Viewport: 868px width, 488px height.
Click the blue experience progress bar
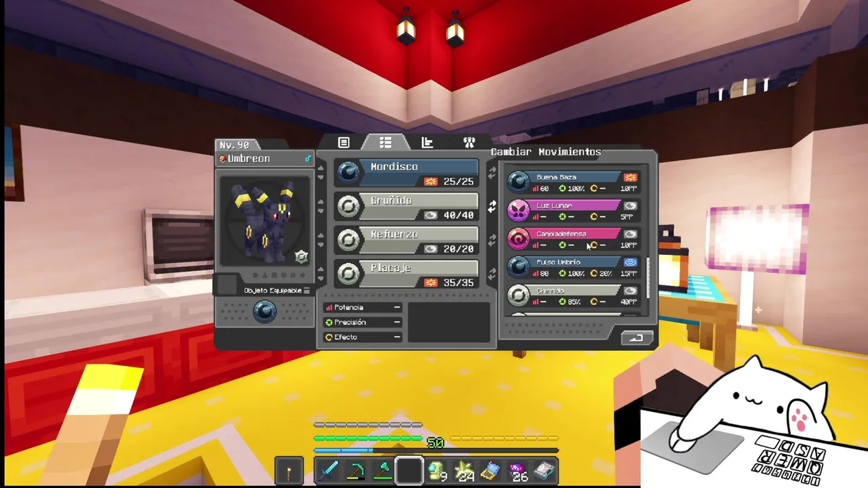point(435,450)
